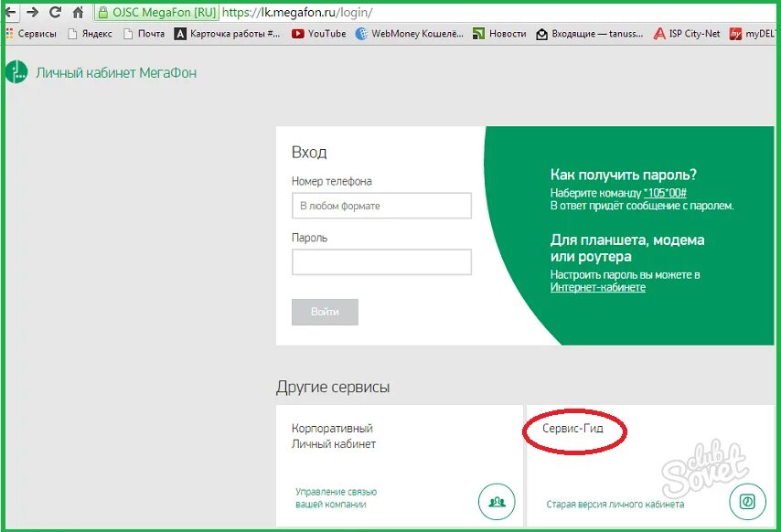Image resolution: width=781 pixels, height=532 pixels.
Task: Focus the Пароль password field
Action: pyautogui.click(x=381, y=261)
